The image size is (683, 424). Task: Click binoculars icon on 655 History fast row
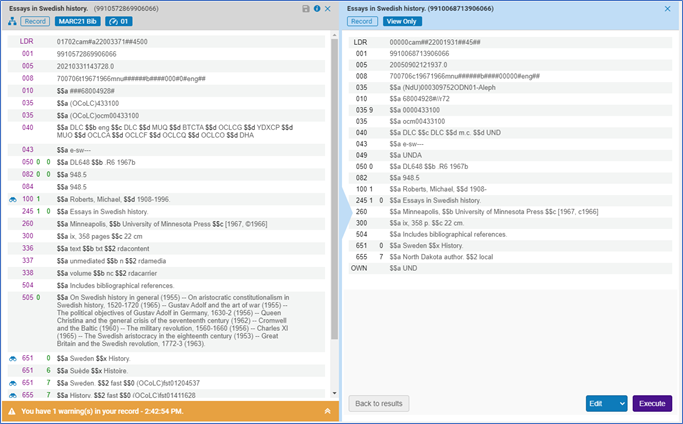tap(13, 396)
